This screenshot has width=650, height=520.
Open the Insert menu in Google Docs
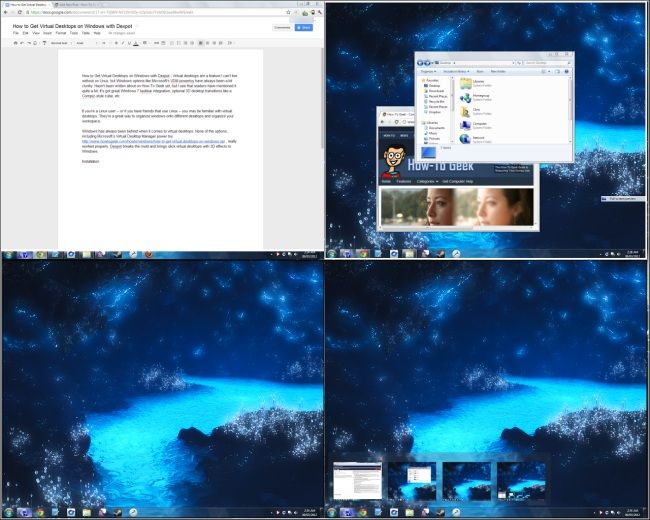pyautogui.click(x=48, y=33)
